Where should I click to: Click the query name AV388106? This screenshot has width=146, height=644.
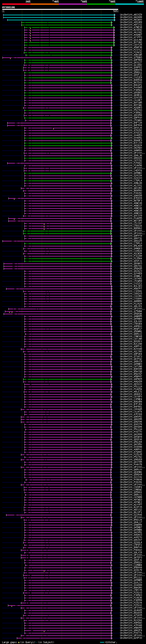pos(8,8)
